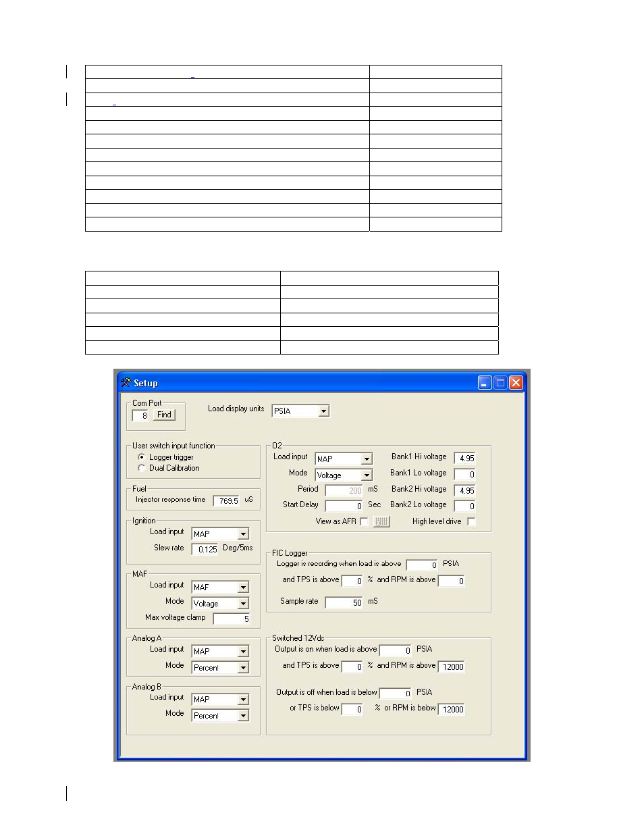This screenshot has height=834, width=644.
Task: Close the Setup window
Action: pos(516,383)
